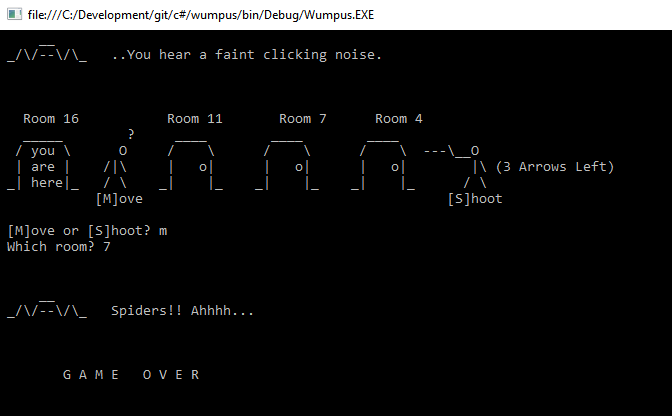Click the spider ASCII art beside 'Spiders!!' message
Image resolution: width=672 pixels, height=416 pixels.
(47, 309)
